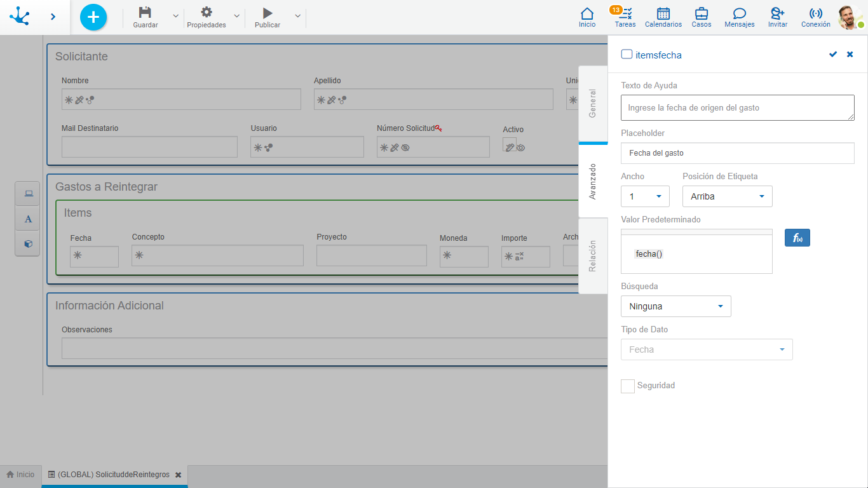Click the Publicar play icon
Viewport: 868px width, 488px height.
tap(268, 13)
